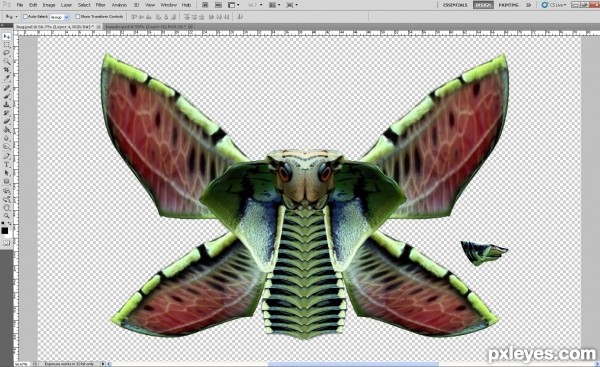Image resolution: width=600 pixels, height=367 pixels.
Task: Select the Brush tool
Action: pyautogui.click(x=7, y=96)
